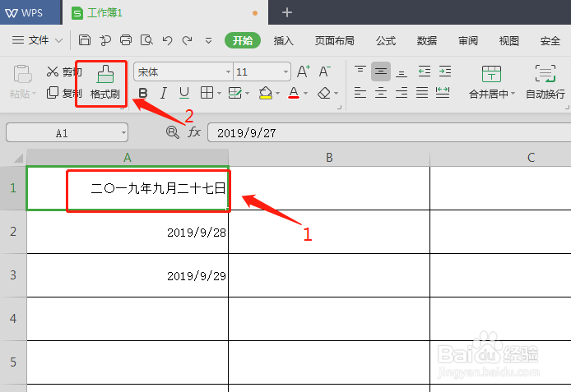Select the 工作簿1 document tab
The image size is (571, 392).
(x=165, y=12)
